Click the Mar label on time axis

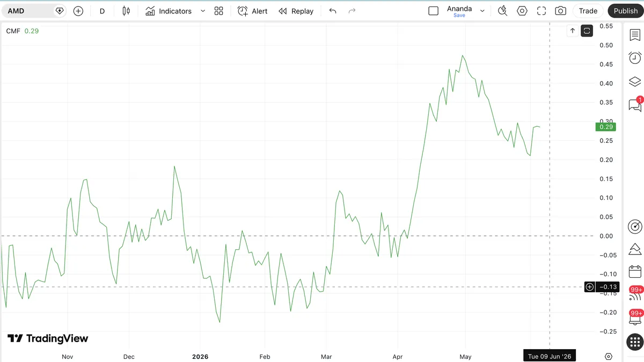(326, 357)
